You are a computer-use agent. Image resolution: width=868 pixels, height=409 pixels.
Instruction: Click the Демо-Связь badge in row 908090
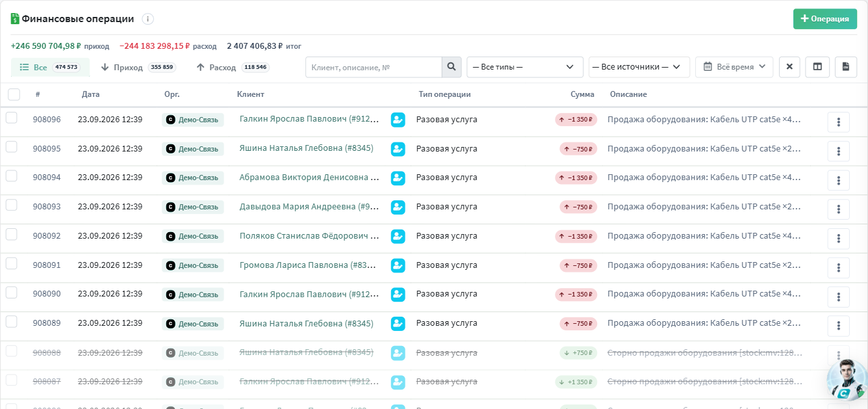(x=193, y=295)
